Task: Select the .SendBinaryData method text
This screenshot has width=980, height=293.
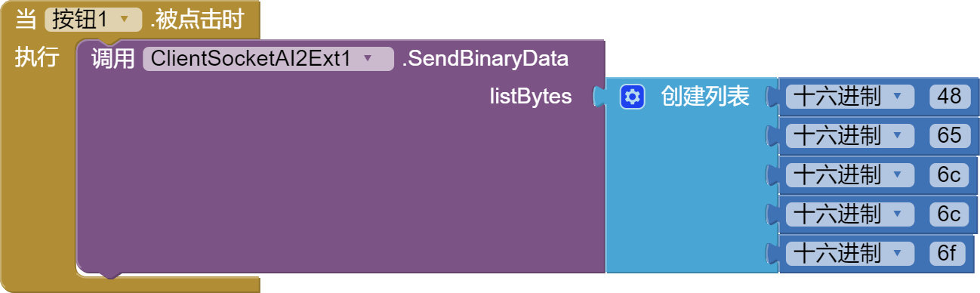Action: point(485,59)
